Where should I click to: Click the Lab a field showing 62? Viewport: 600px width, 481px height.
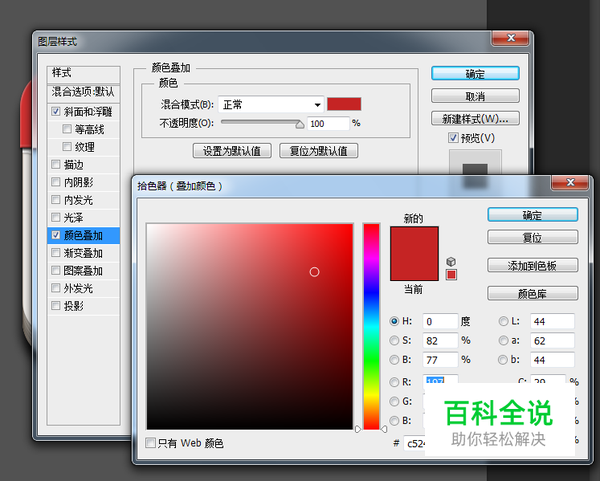552,340
